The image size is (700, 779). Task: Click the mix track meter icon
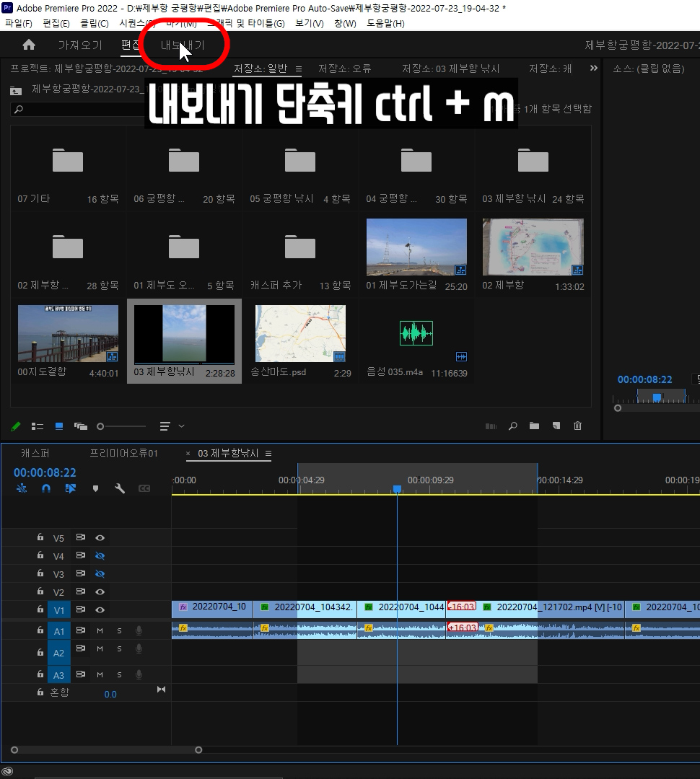(x=161, y=690)
